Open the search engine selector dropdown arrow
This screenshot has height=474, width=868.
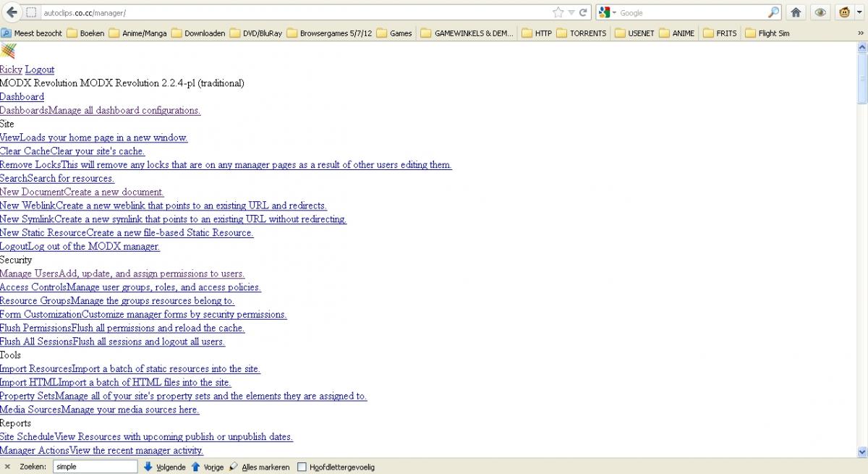tap(614, 13)
